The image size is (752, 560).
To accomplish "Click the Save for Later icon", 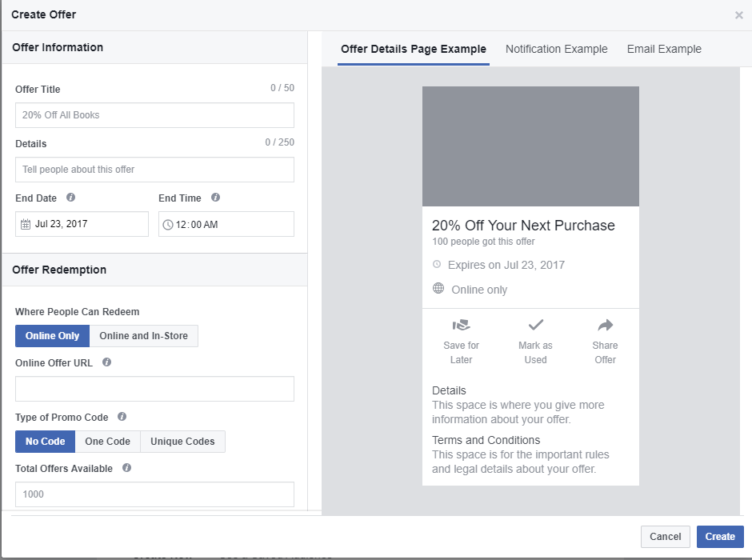I will [461, 326].
